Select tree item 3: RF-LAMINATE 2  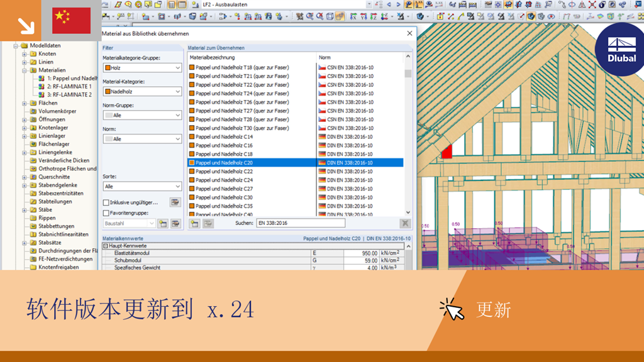69,95
